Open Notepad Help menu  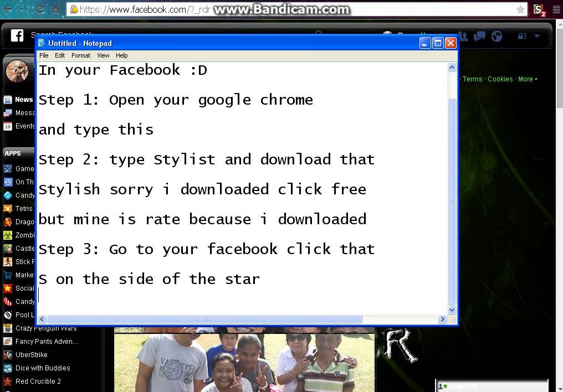pos(121,55)
